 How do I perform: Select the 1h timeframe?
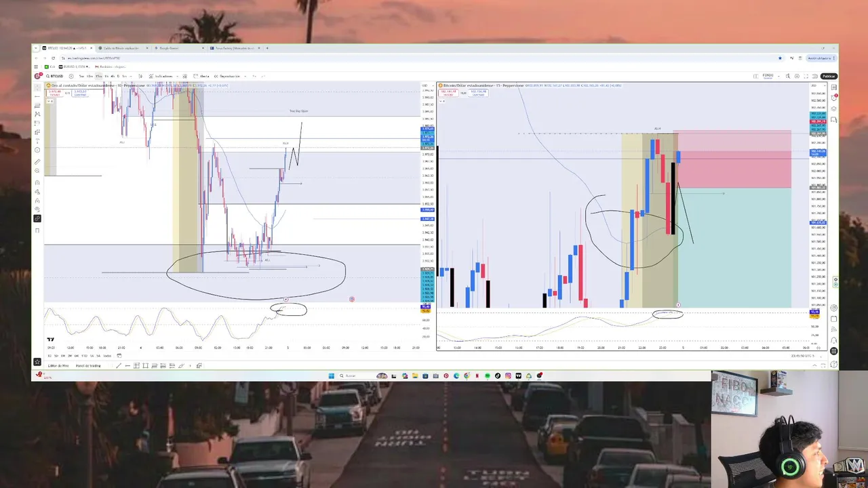click(106, 76)
